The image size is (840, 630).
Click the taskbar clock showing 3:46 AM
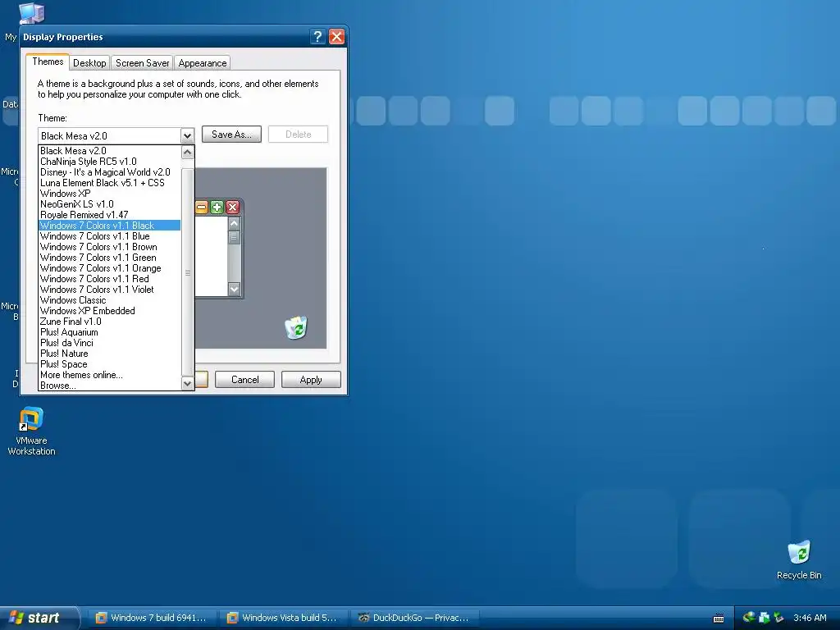[810, 618]
